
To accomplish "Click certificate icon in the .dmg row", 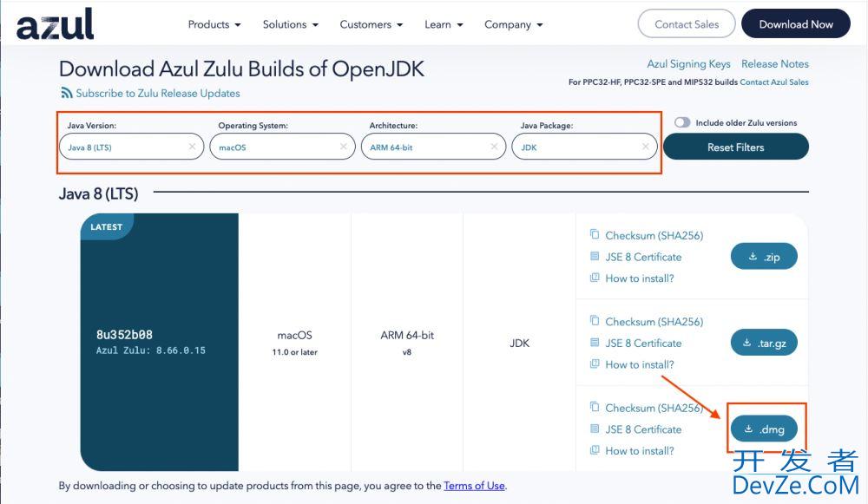I will pos(595,429).
